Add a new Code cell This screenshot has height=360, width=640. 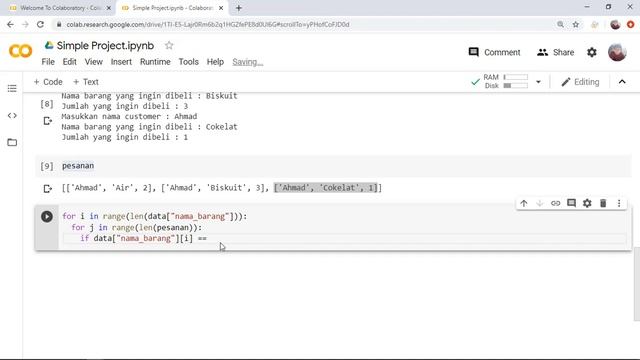click(48, 82)
